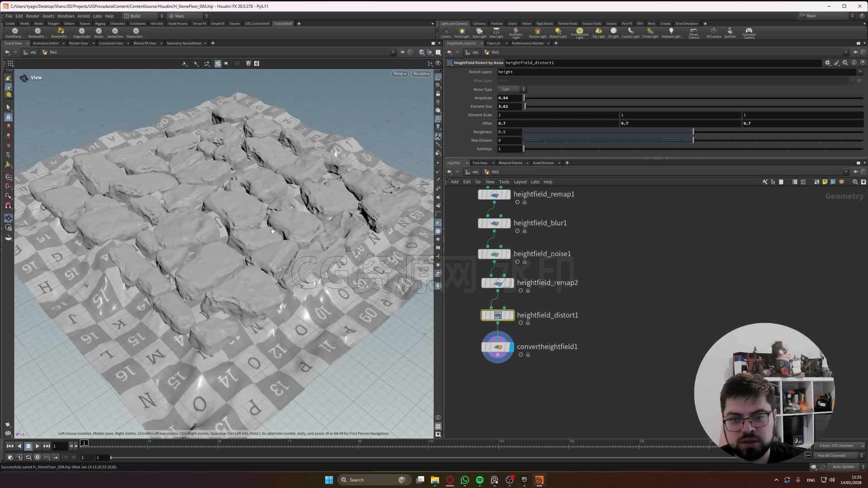Adjust the Roughness slider
The height and width of the screenshot is (488, 868).
pyautogui.click(x=693, y=132)
